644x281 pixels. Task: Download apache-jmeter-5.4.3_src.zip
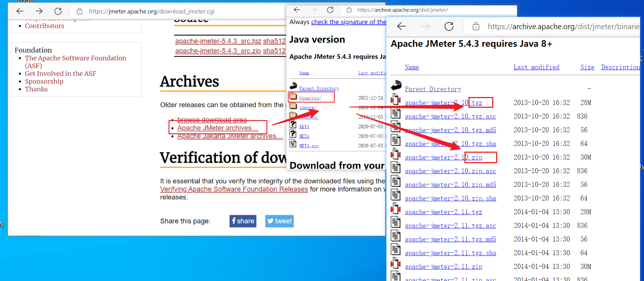(x=218, y=51)
